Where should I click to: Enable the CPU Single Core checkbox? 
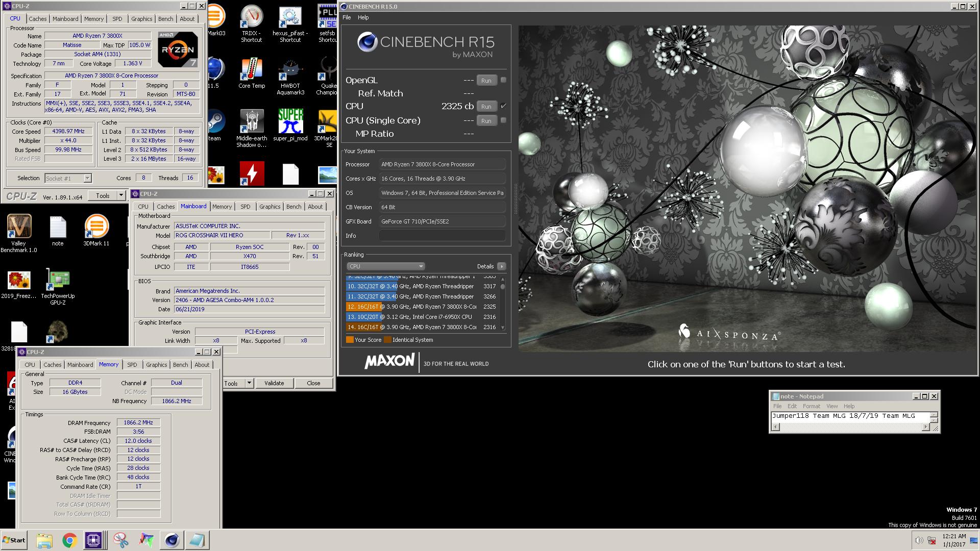click(503, 120)
